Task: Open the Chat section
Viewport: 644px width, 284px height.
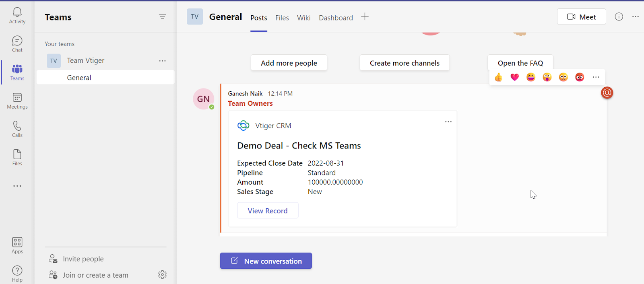Action: 17,44
